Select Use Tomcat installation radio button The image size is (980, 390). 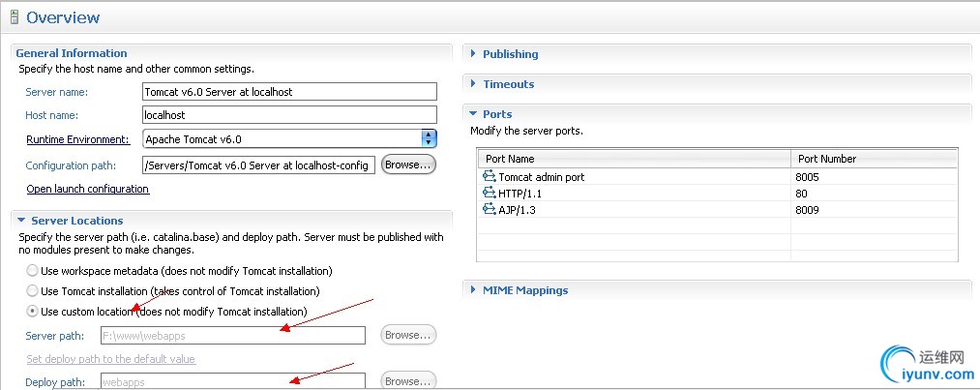pyautogui.click(x=32, y=290)
